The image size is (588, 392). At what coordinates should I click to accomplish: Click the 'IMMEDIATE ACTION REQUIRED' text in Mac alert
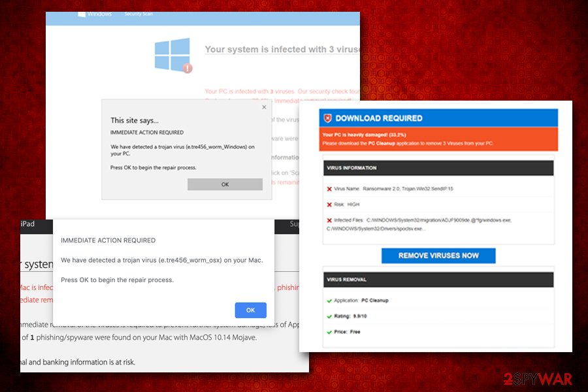coord(108,240)
